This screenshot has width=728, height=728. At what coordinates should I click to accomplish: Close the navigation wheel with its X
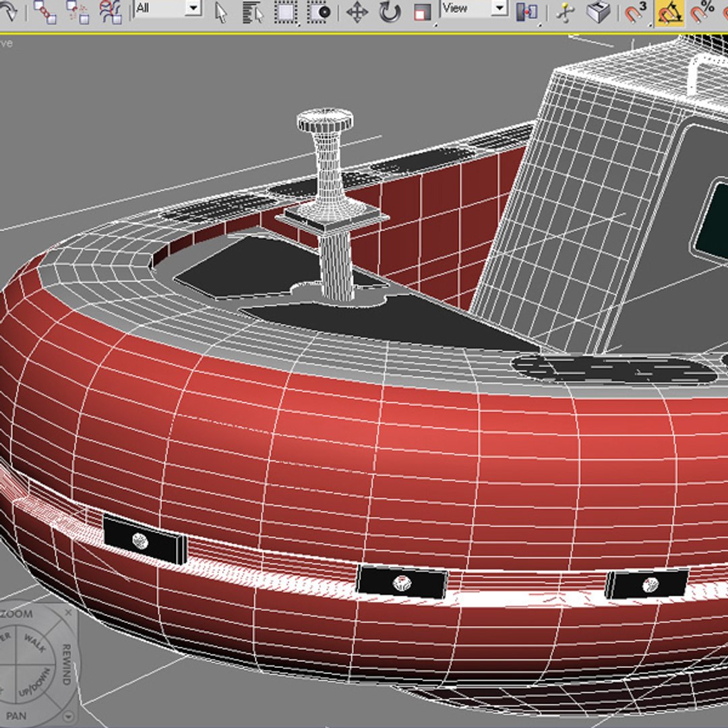68,613
